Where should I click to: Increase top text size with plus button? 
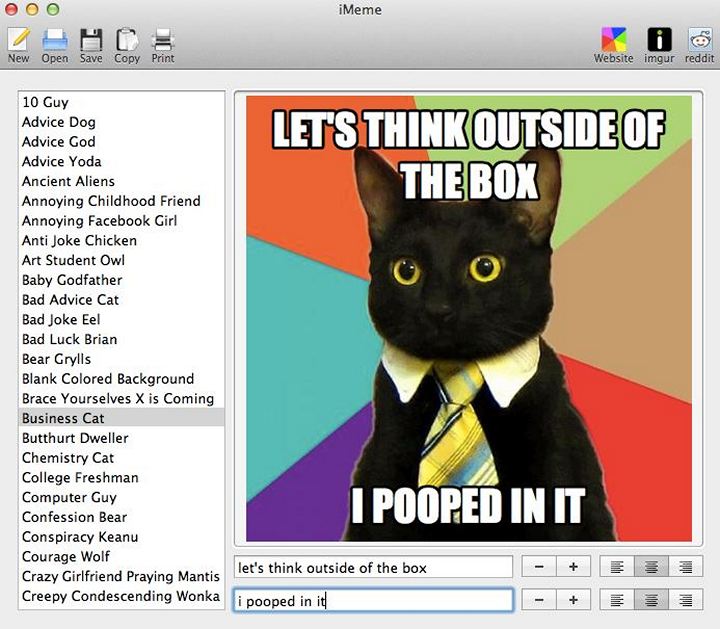pyautogui.click(x=573, y=567)
